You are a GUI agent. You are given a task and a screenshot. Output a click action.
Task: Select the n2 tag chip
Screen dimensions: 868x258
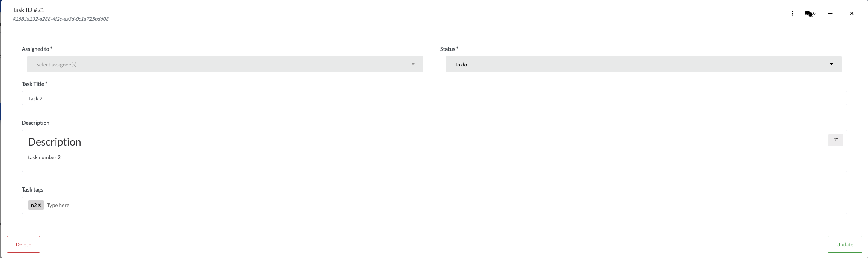(34, 205)
